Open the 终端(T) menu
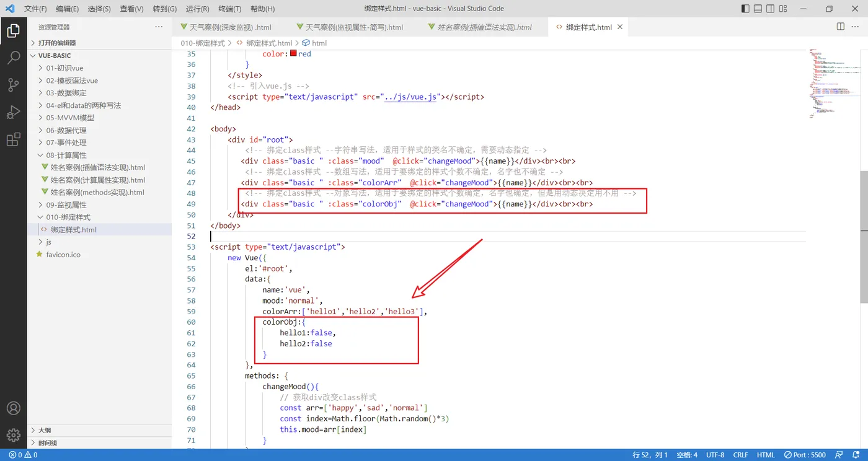868x461 pixels. tap(230, 9)
